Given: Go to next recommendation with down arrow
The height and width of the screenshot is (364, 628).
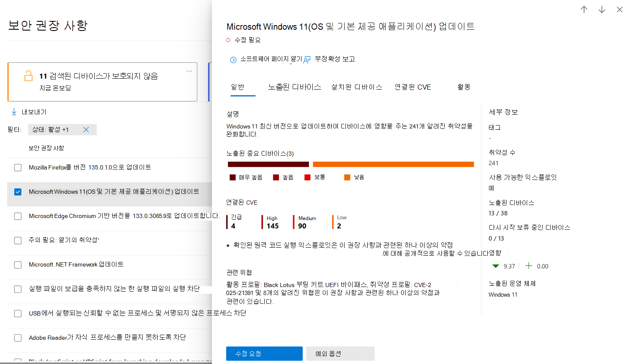Looking at the screenshot, I should click(x=602, y=10).
